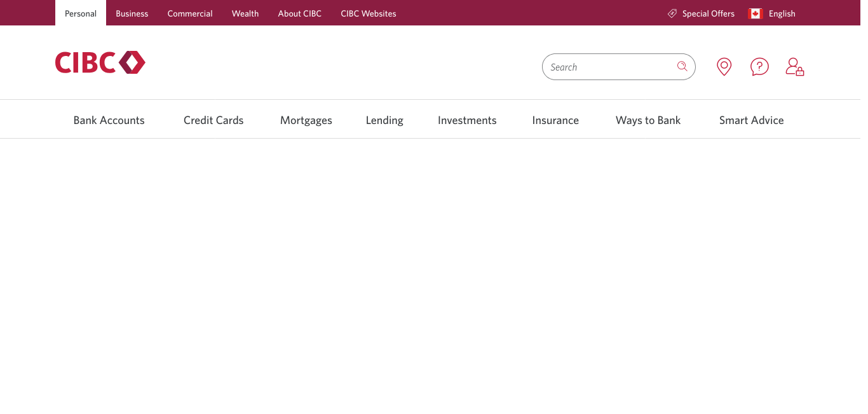
Task: Open the CIBC Websites menu
Action: tap(369, 13)
